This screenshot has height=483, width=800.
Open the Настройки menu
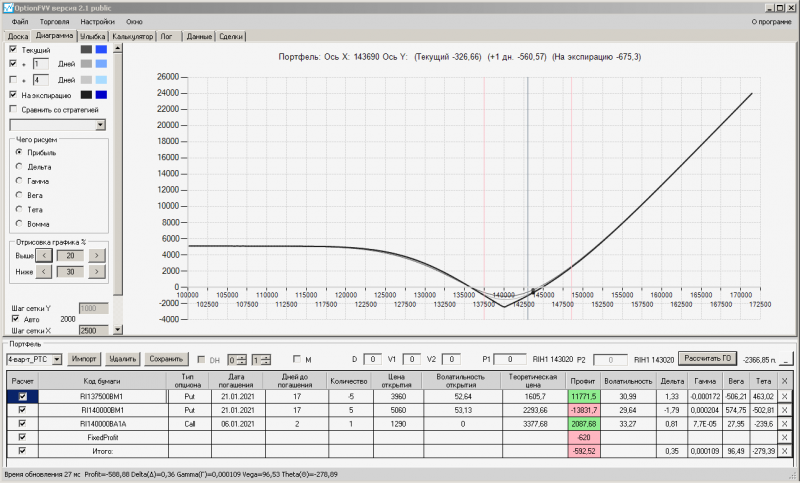[97, 22]
